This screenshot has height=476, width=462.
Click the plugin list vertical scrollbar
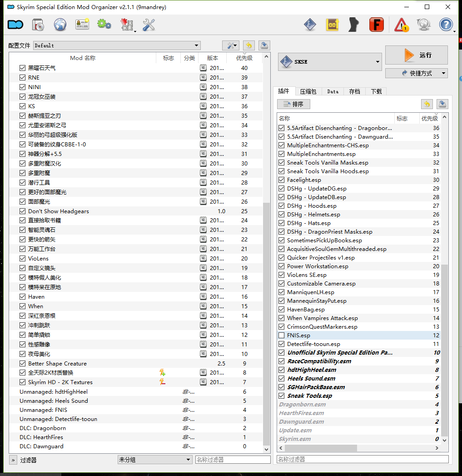444,350
